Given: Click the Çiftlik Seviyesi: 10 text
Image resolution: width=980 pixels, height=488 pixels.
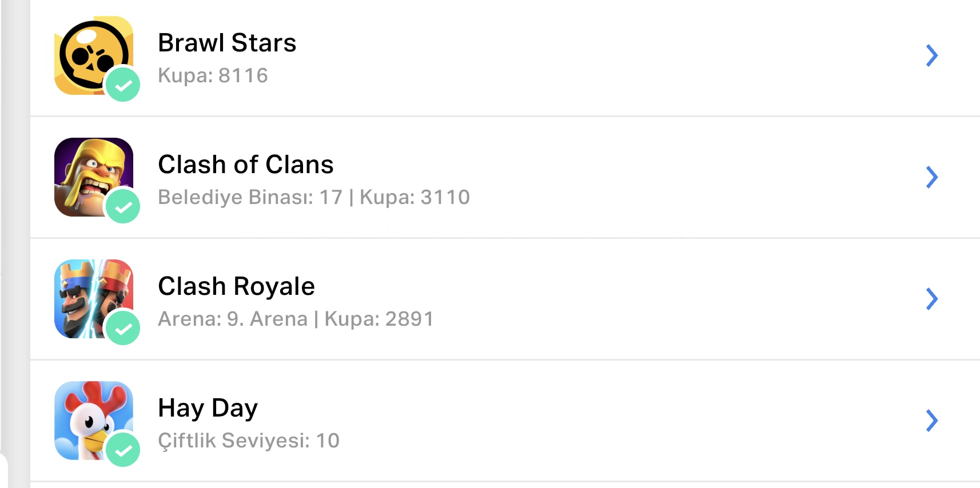Looking at the screenshot, I should [249, 441].
